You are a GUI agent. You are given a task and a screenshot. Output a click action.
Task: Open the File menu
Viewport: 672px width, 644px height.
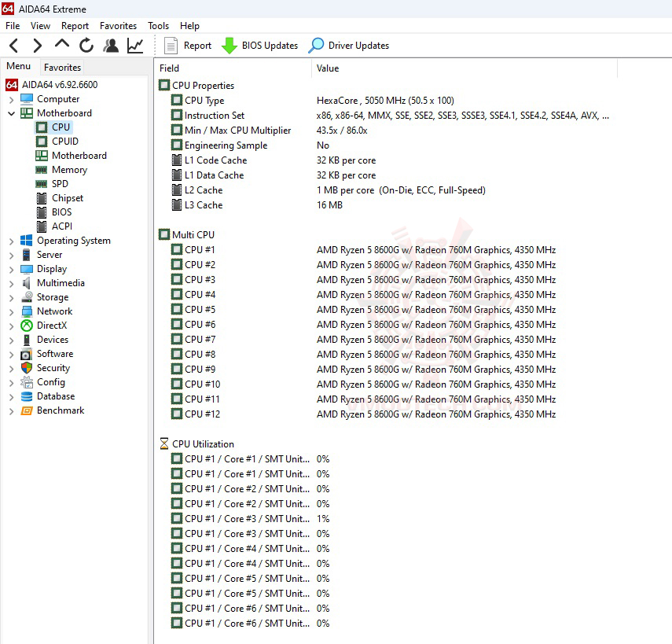13,26
